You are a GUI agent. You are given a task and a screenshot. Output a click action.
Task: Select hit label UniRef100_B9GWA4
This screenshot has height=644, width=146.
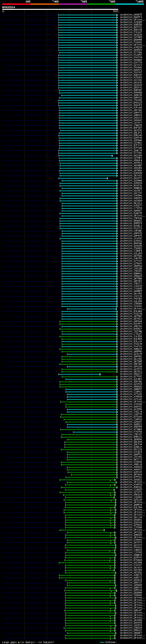pos(131,60)
